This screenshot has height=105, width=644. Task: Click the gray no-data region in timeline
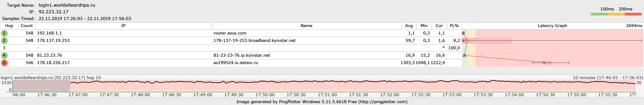(x=41, y=86)
